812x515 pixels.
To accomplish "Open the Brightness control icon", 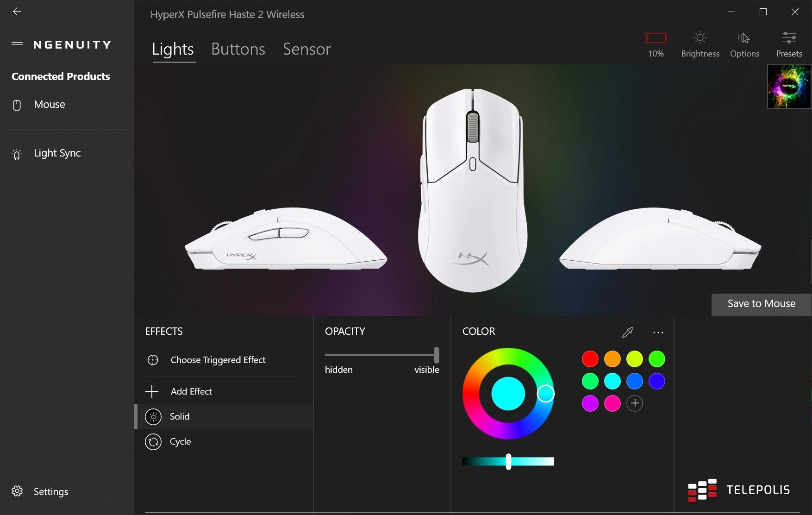I will (x=700, y=38).
